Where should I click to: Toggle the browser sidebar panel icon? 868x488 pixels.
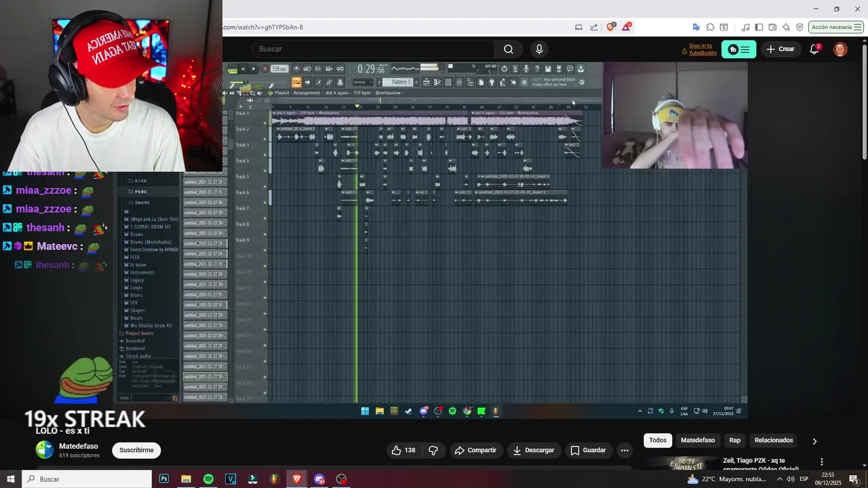click(759, 27)
